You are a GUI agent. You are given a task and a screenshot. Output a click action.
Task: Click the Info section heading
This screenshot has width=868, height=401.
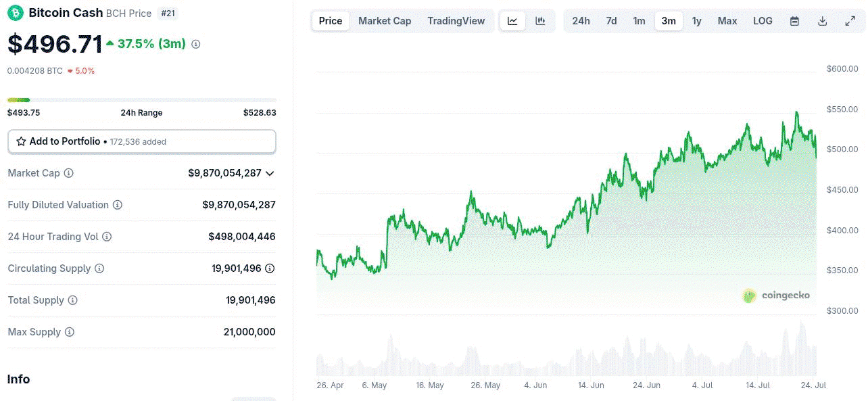[x=19, y=379]
